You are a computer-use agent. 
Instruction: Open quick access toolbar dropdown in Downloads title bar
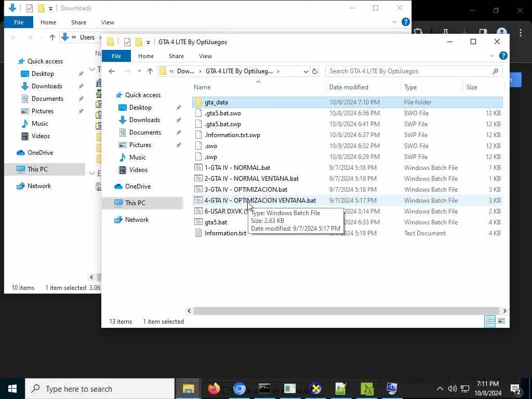click(50, 8)
